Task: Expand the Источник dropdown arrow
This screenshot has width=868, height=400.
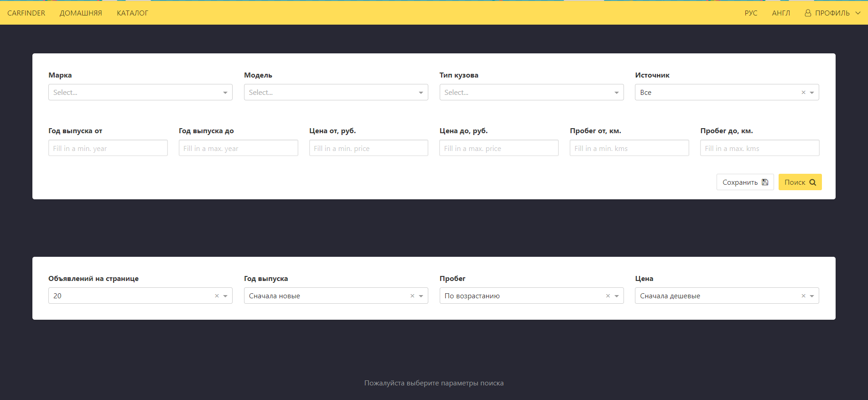Action: tap(812, 93)
